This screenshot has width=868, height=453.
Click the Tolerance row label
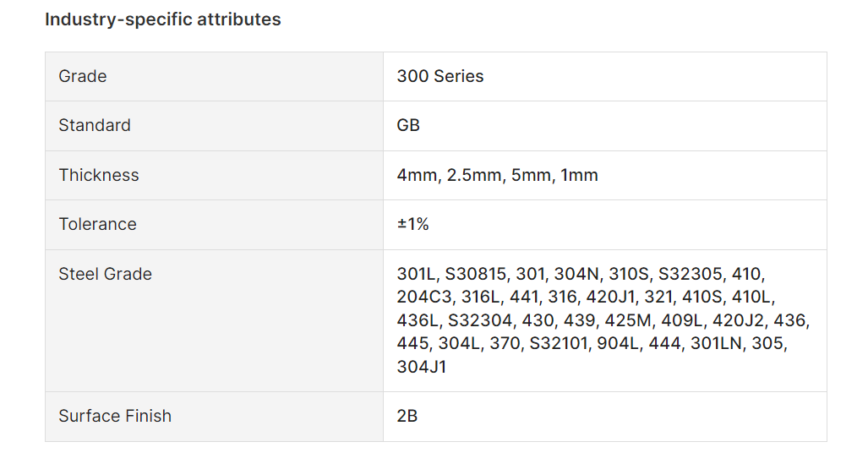97,224
